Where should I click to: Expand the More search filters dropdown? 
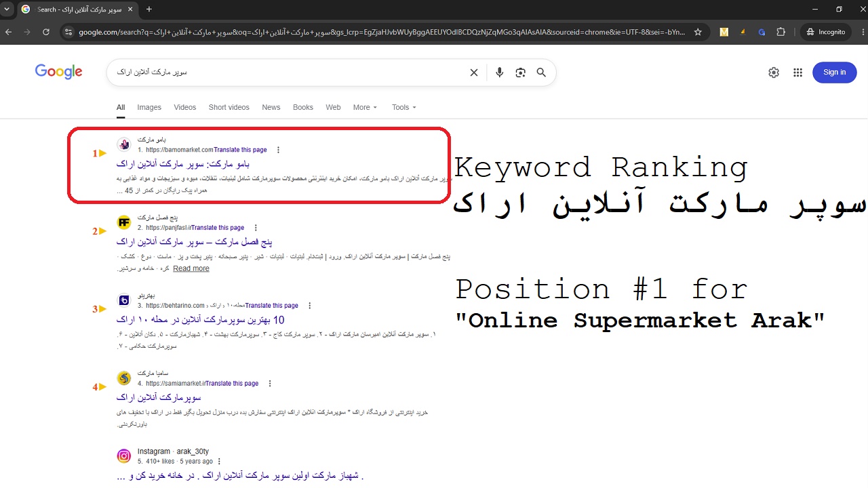click(x=365, y=107)
